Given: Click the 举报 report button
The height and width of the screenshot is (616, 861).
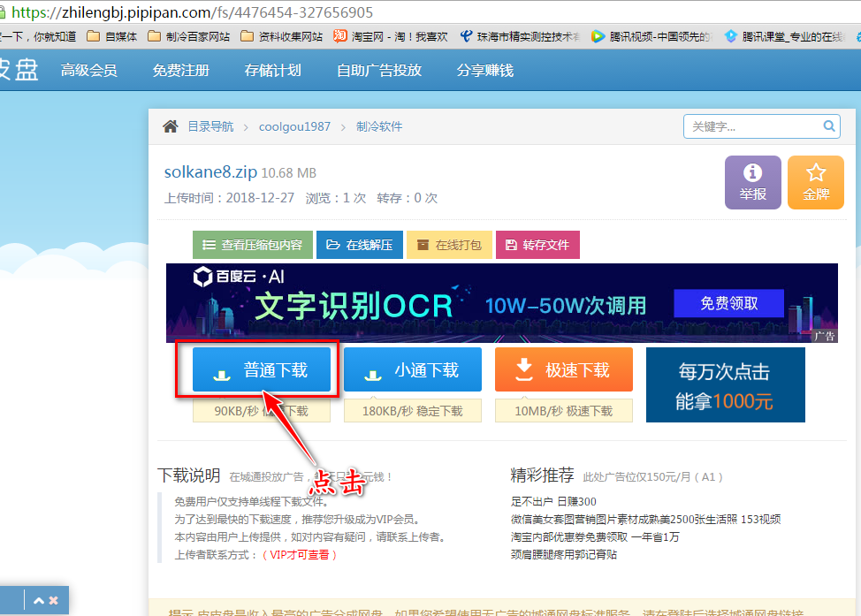Looking at the screenshot, I should pos(753,182).
